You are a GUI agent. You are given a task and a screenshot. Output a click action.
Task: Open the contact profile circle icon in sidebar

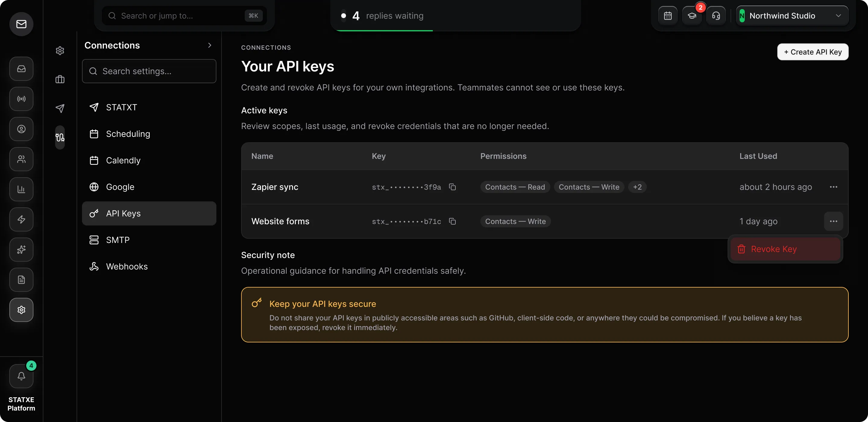click(x=21, y=129)
